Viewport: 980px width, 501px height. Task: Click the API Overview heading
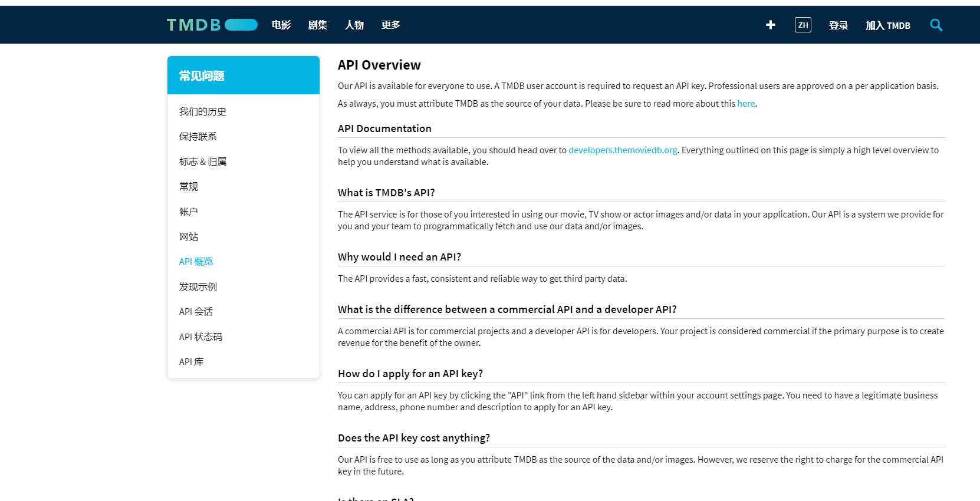(379, 65)
